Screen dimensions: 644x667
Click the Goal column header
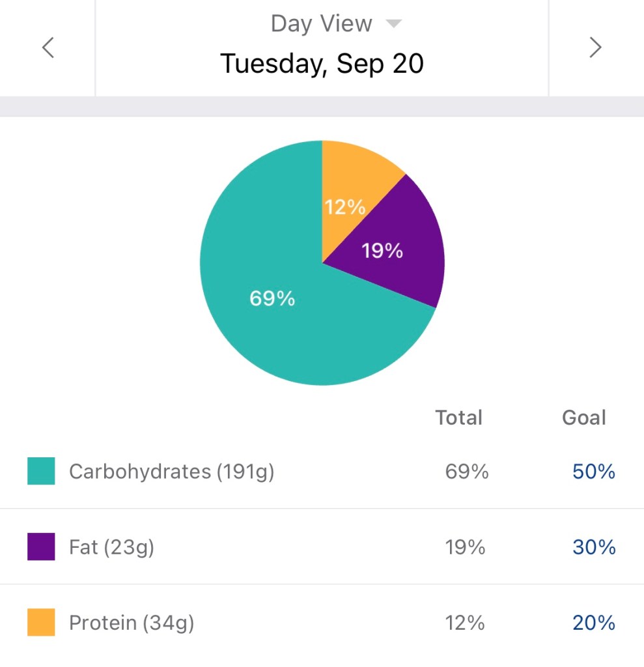(x=584, y=418)
